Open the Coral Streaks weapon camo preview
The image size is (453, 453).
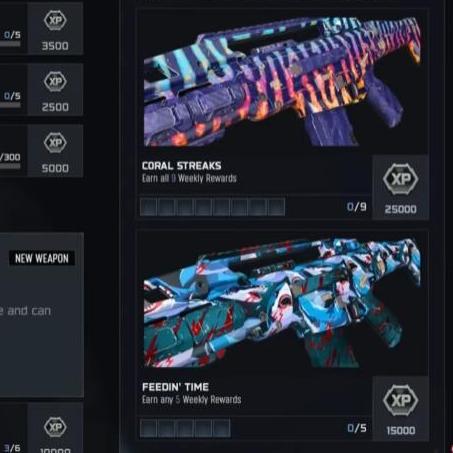[282, 82]
